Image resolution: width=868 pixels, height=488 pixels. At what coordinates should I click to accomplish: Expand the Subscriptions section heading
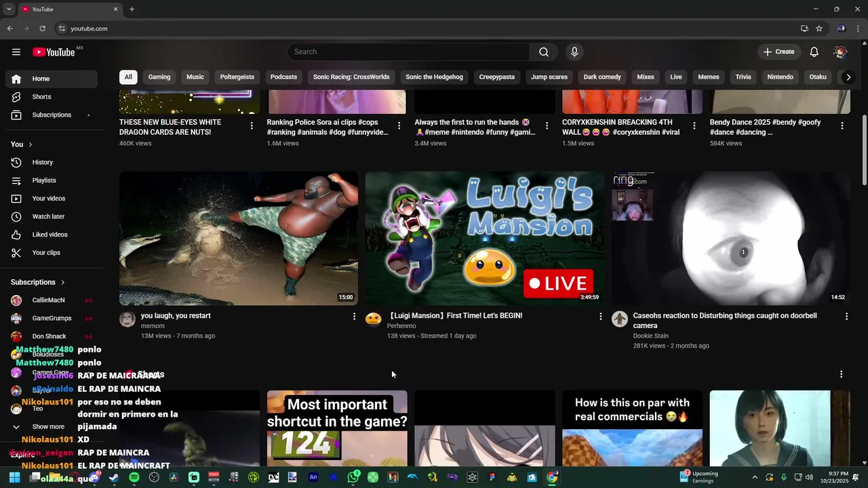[38, 282]
